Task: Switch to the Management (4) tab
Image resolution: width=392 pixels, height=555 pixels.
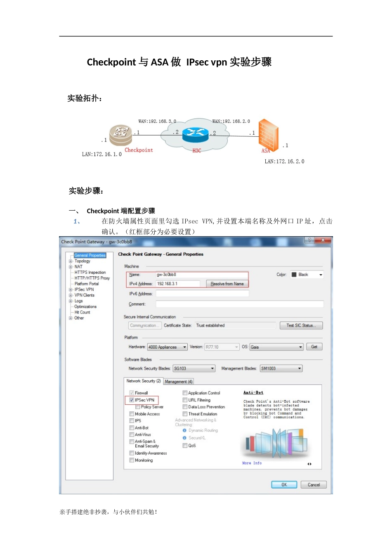Action: click(179, 382)
